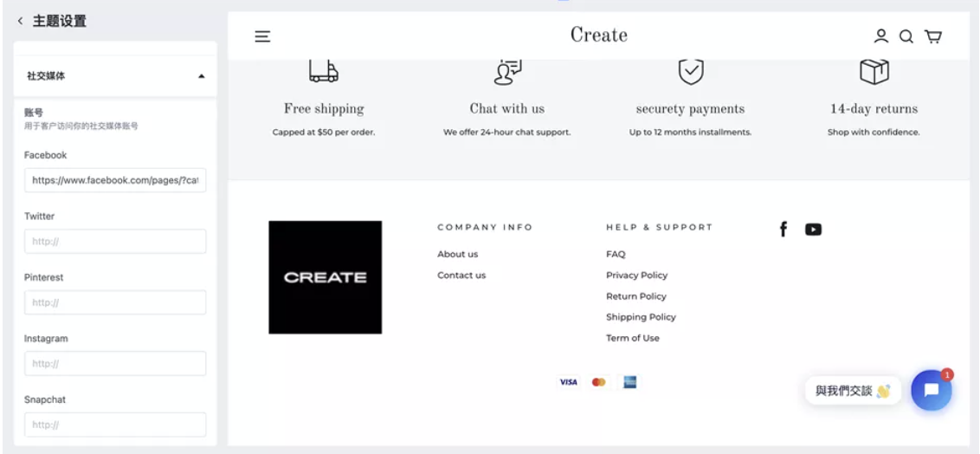Open the Privacy Policy link
This screenshot has width=980, height=454.
(x=636, y=276)
